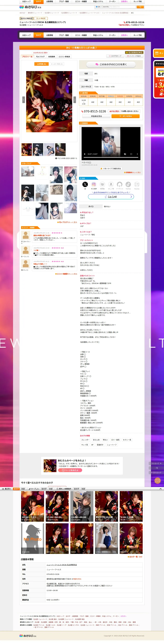This screenshot has width=164, height=644.
Task: Open the Instagram SNS icon
Action: coord(94,184)
